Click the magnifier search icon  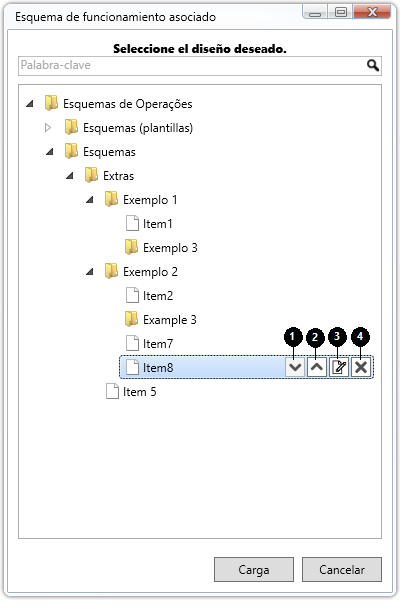(373, 65)
